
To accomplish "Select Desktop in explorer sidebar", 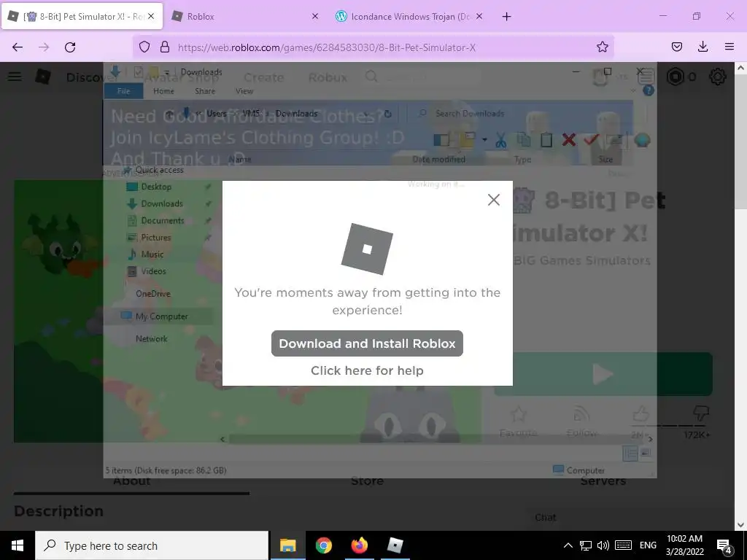I will coord(156,187).
